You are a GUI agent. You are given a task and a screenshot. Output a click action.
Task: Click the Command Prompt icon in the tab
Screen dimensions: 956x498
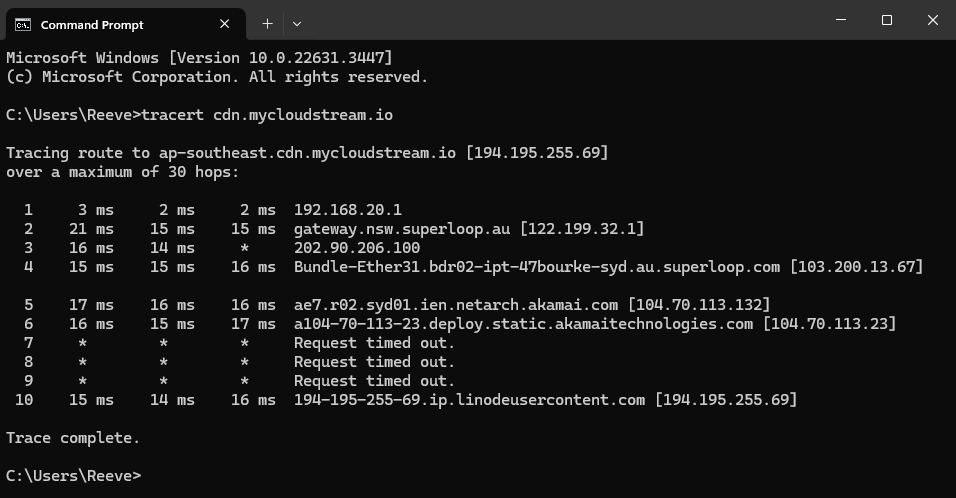point(23,24)
